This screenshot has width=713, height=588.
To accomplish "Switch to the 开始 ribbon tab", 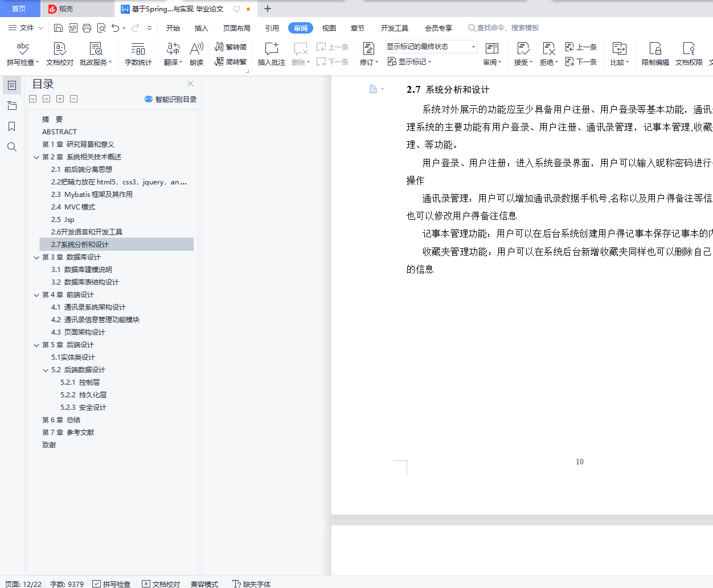I will click(x=173, y=28).
